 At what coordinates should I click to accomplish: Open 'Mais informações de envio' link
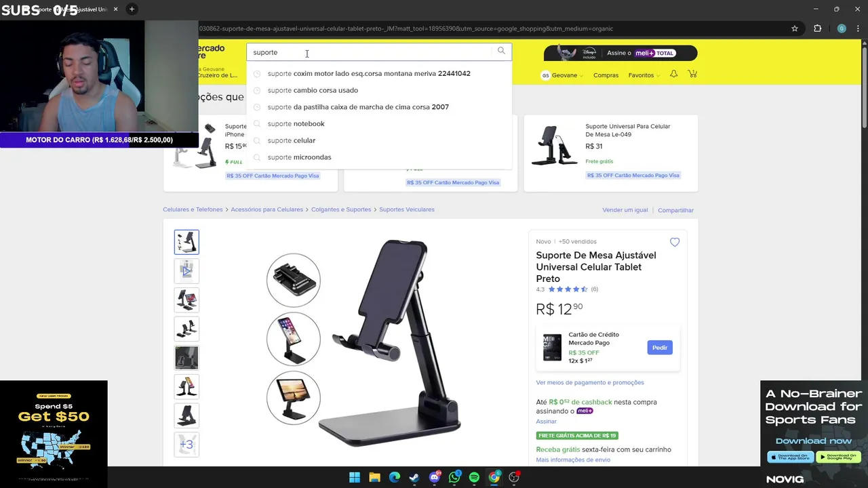coord(573,460)
